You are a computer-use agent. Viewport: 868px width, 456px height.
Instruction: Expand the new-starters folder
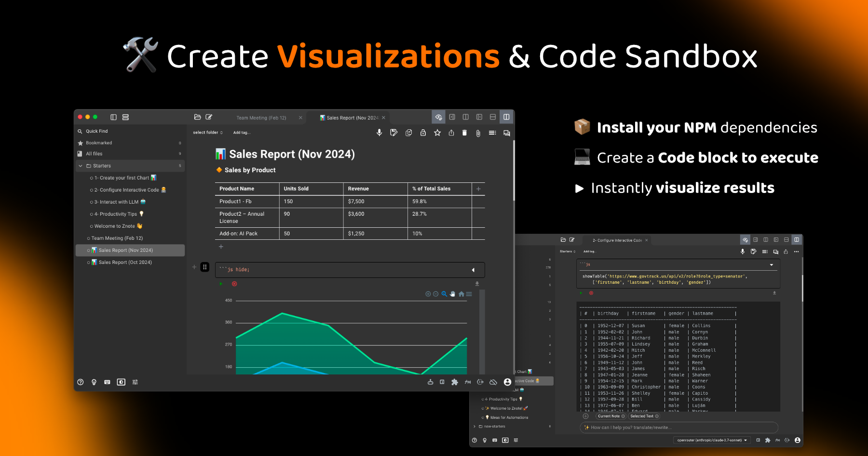475,427
